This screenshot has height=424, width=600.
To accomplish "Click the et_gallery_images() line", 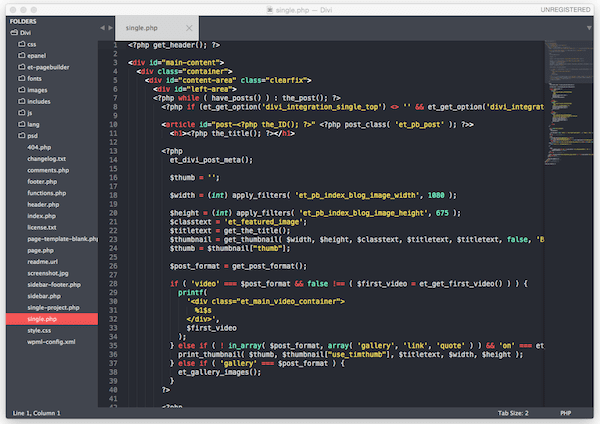I will click(219, 372).
